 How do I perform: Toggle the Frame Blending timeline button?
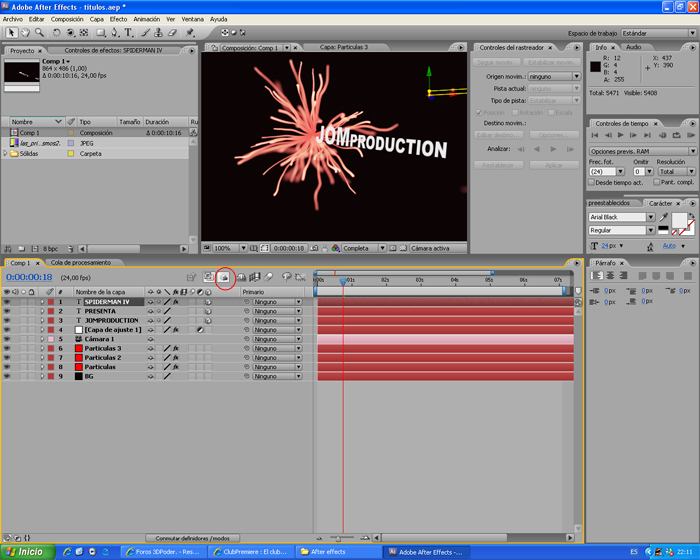(x=254, y=277)
